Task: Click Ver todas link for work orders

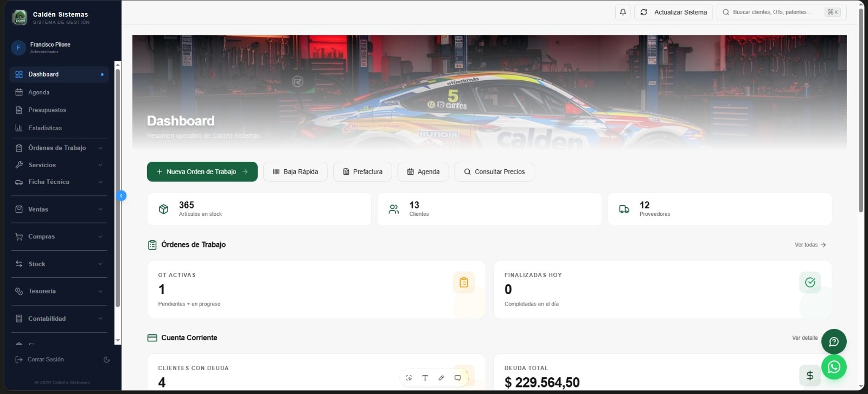Action: click(x=810, y=245)
